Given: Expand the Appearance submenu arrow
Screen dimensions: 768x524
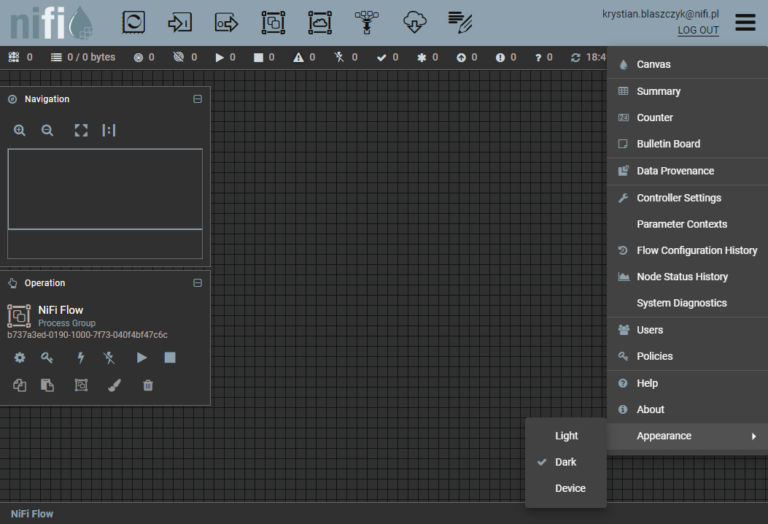Looking at the screenshot, I should point(754,436).
